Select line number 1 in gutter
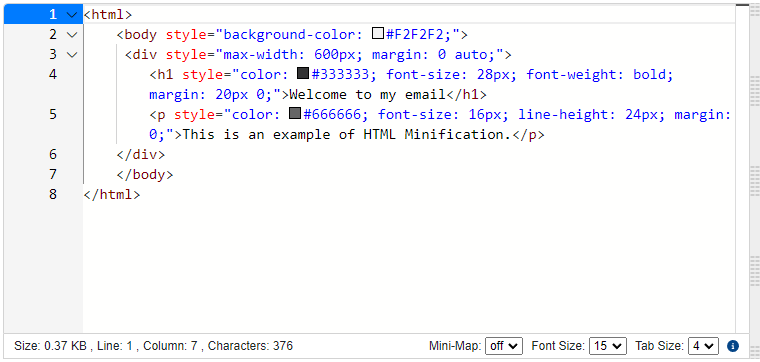 (x=53, y=15)
